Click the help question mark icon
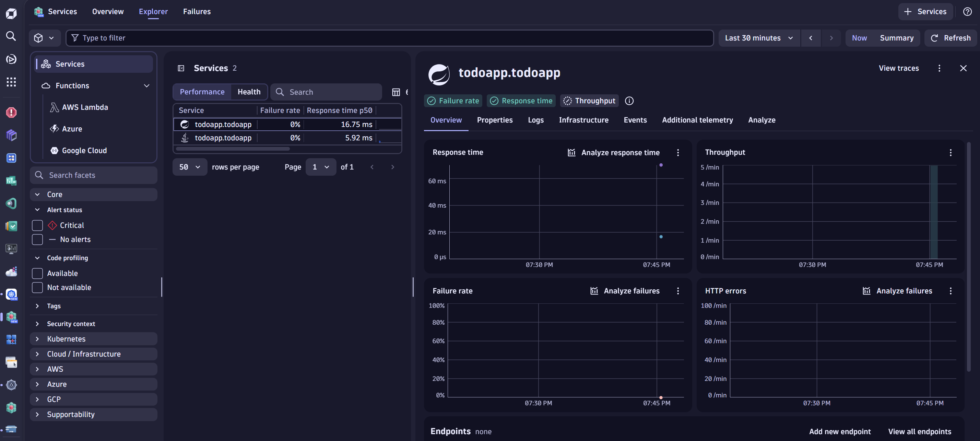Screen dimensions: 980x441 (x=967, y=11)
